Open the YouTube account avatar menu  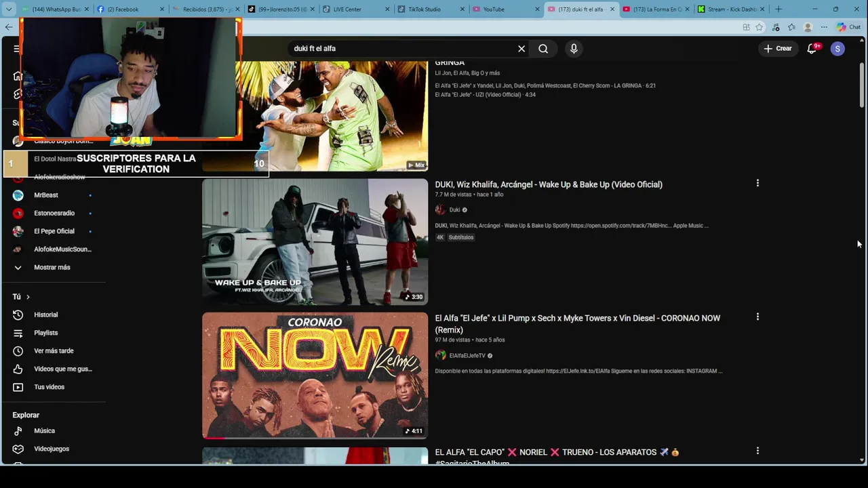[x=837, y=49]
